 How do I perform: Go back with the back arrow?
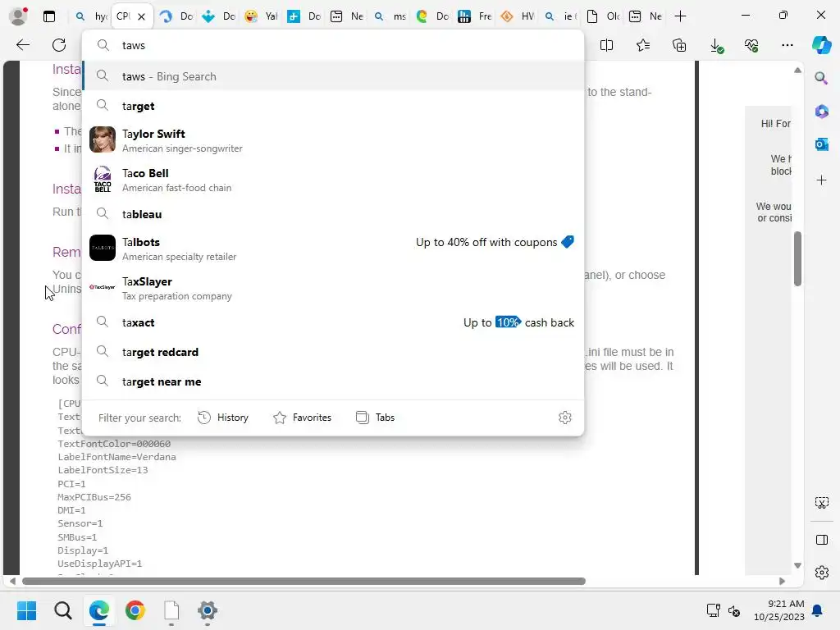tap(23, 45)
